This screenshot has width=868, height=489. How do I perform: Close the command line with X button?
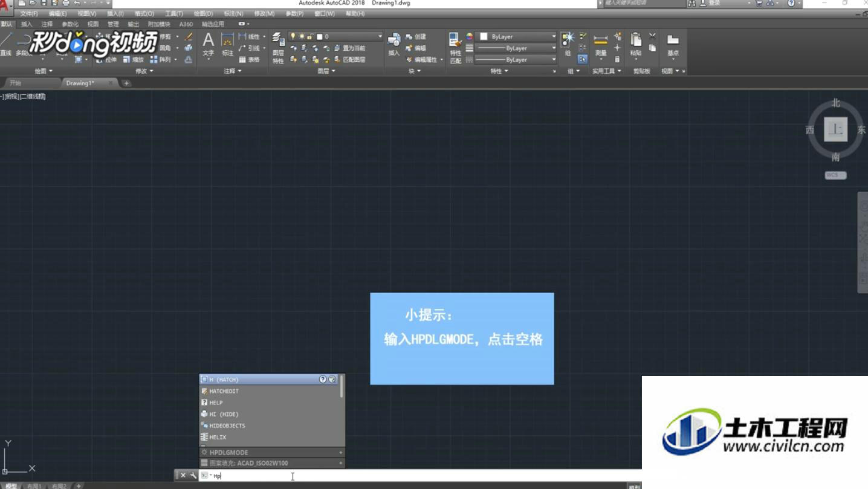(183, 476)
